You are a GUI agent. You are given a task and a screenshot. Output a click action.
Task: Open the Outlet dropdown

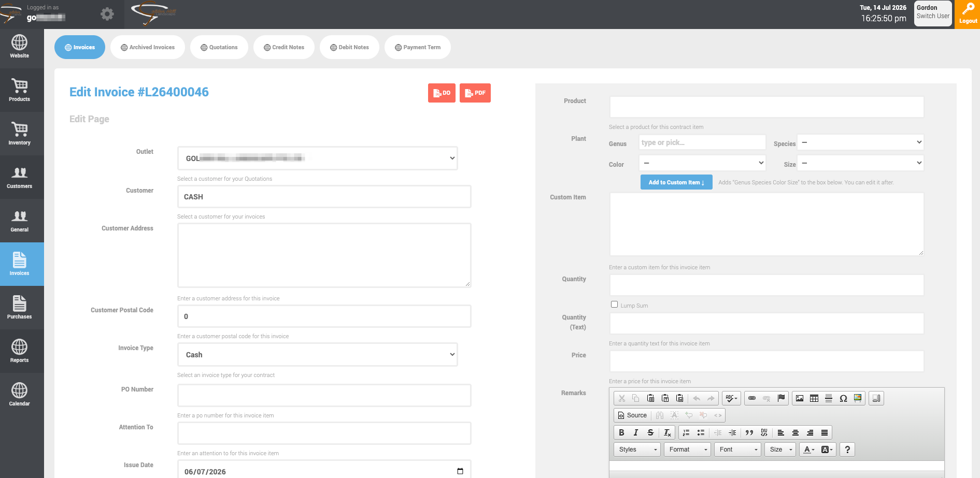click(x=318, y=158)
